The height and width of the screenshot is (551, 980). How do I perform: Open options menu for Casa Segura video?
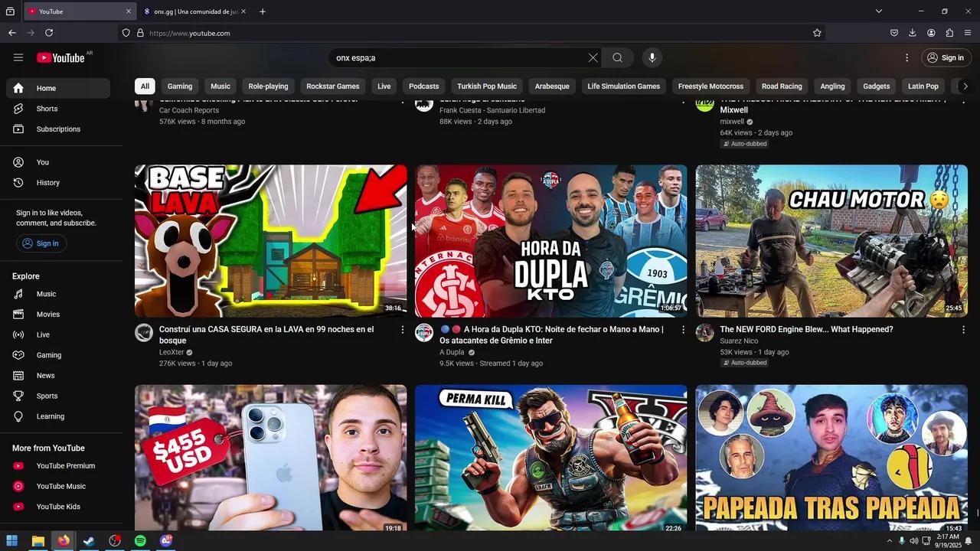[403, 330]
